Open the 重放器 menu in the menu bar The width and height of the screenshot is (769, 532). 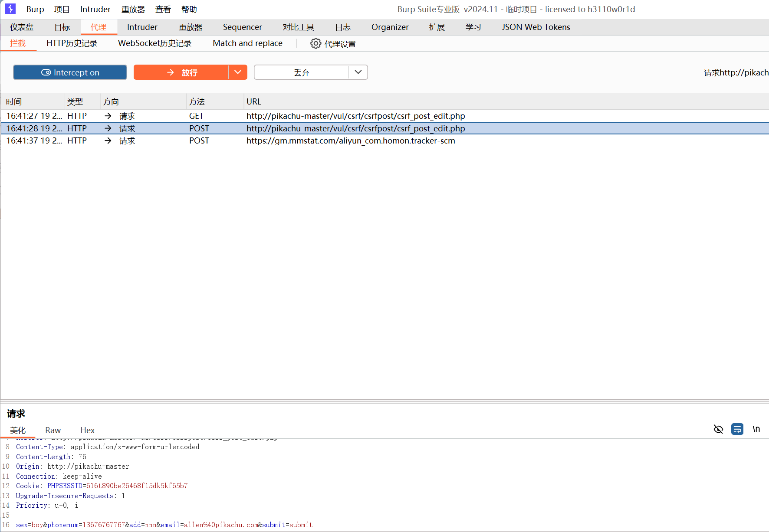pos(133,9)
